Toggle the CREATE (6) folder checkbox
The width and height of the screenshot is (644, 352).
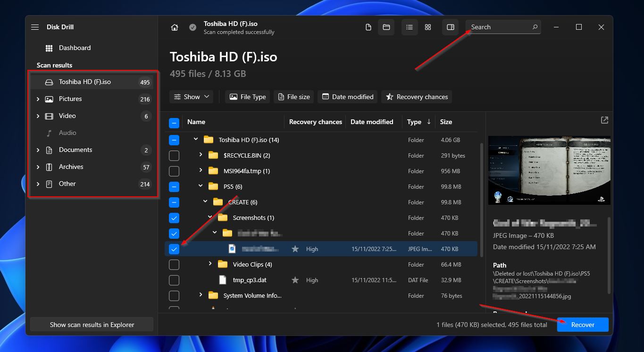click(x=174, y=202)
